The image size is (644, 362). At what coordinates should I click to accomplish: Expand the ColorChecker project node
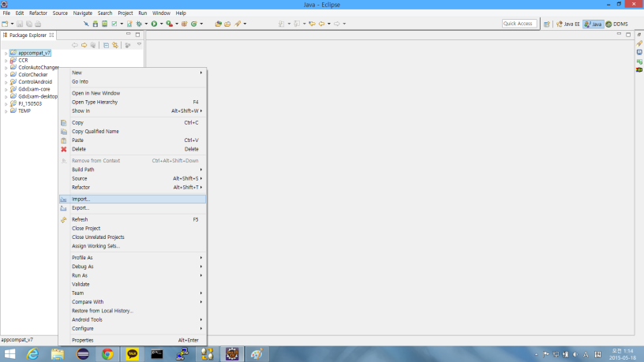6,75
